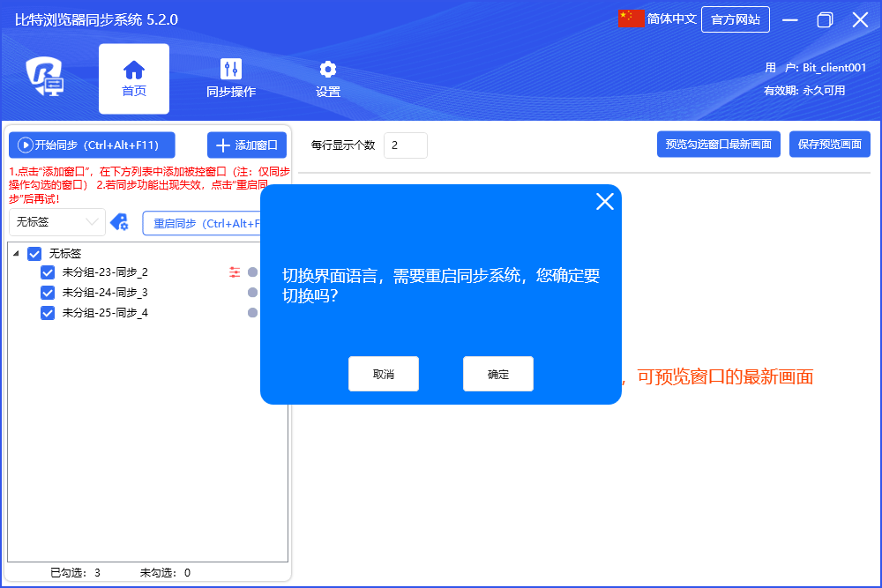
Task: Click gray status dot for 未分组-23-同步_2
Action: [252, 272]
